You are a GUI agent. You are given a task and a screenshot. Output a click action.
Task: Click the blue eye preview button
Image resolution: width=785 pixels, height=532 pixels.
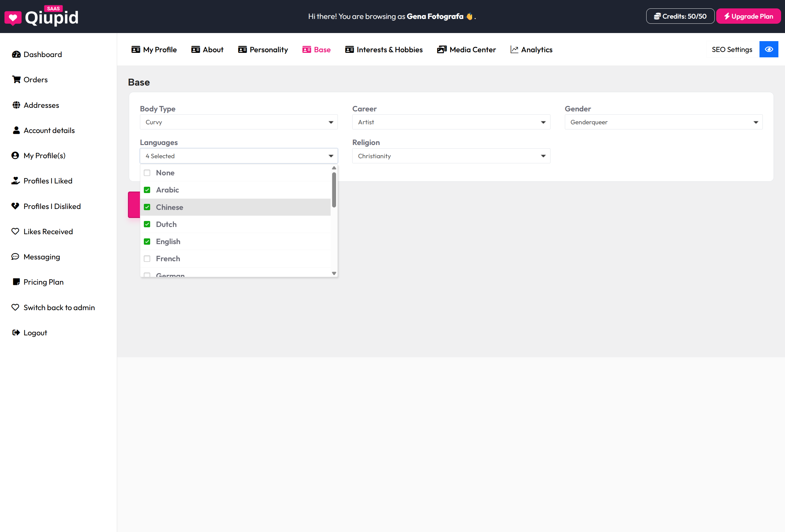[x=768, y=49]
